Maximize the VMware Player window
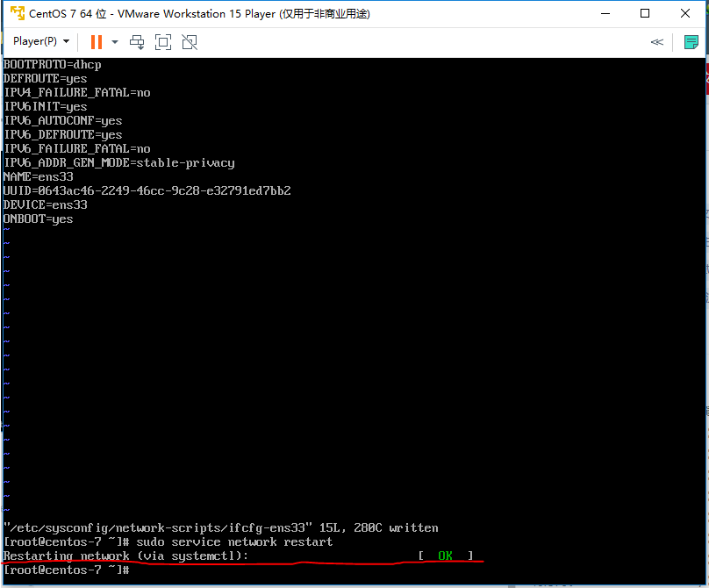The width and height of the screenshot is (709, 588). pos(645,13)
